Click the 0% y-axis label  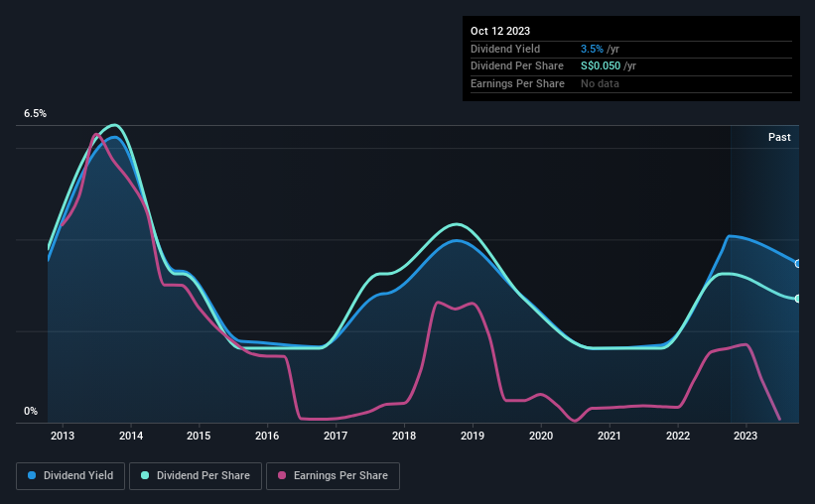pyautogui.click(x=31, y=411)
